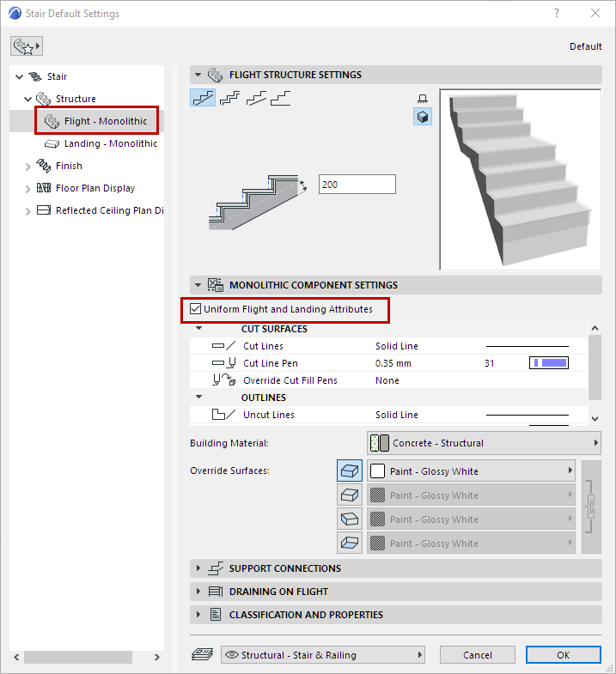Select Landing - Monolithic in tree
The image size is (616, 674).
click(111, 143)
